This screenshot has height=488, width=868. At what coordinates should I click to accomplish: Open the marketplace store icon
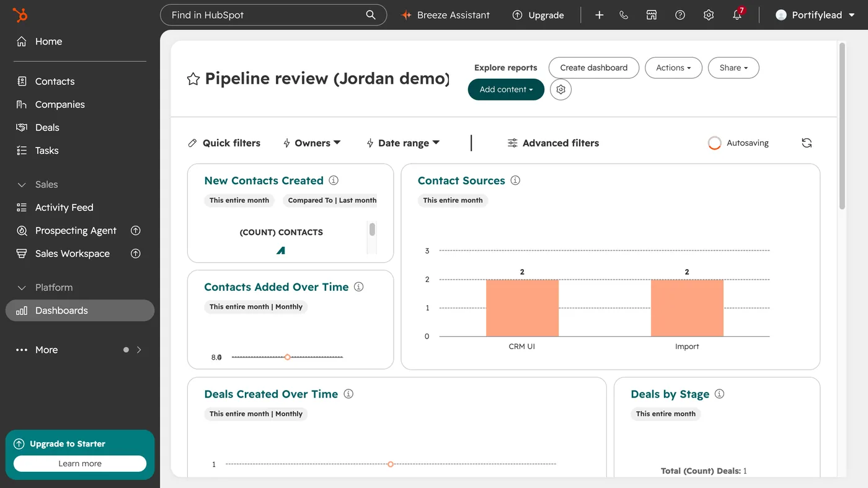[x=652, y=15]
